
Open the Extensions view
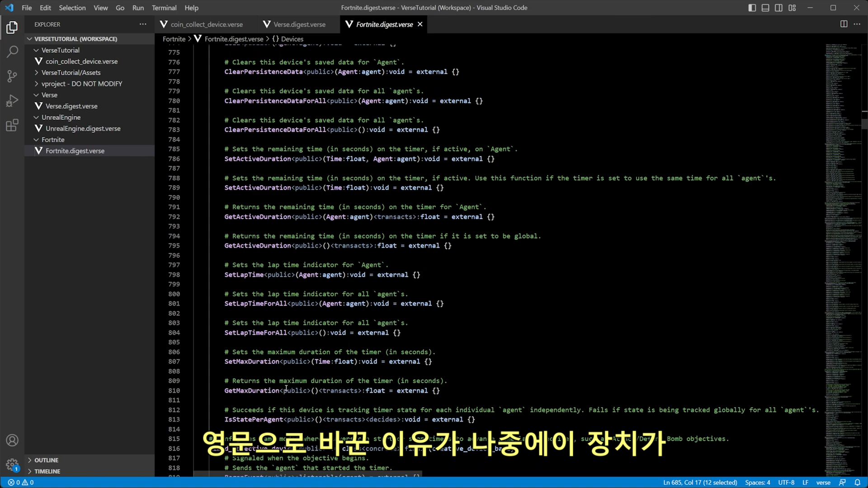point(12,125)
